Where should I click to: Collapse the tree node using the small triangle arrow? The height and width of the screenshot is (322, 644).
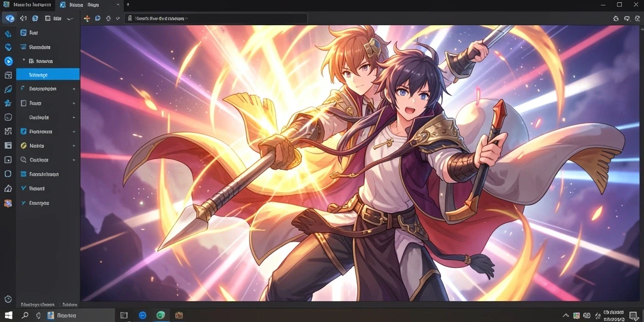point(24,60)
